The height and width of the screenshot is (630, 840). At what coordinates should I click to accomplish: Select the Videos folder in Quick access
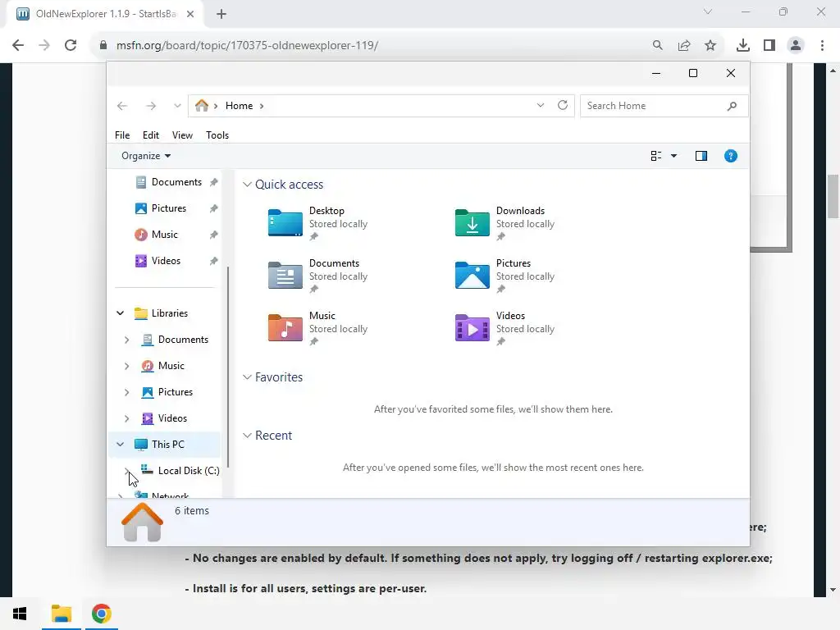[472, 328]
